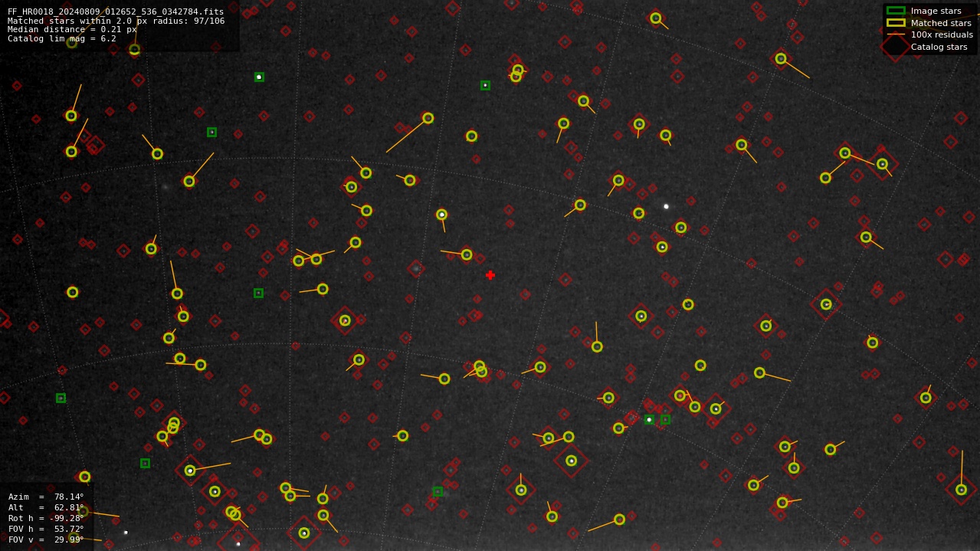The image size is (980, 551).
Task: Click the 'FOV h = 53.72°' readout
Action: click(46, 529)
